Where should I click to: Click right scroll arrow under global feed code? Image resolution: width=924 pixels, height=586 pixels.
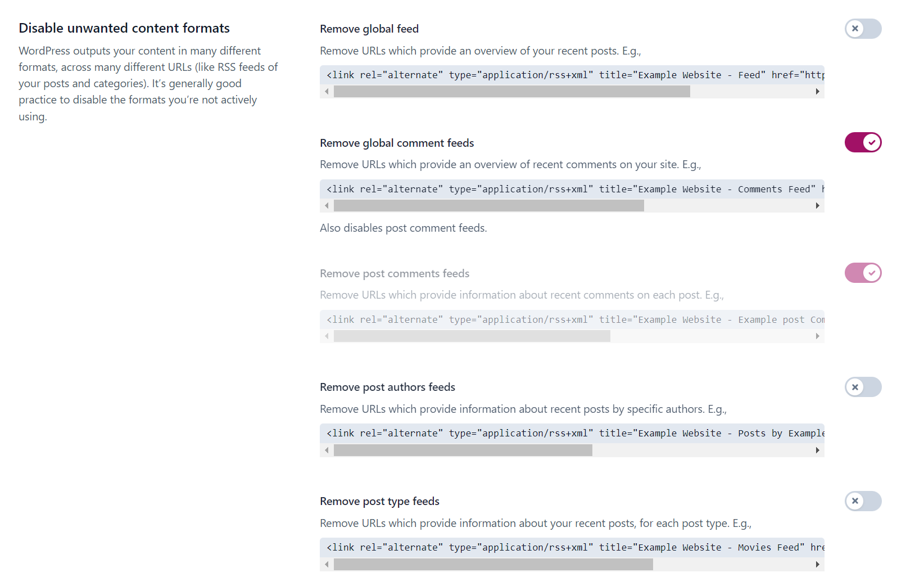(818, 92)
